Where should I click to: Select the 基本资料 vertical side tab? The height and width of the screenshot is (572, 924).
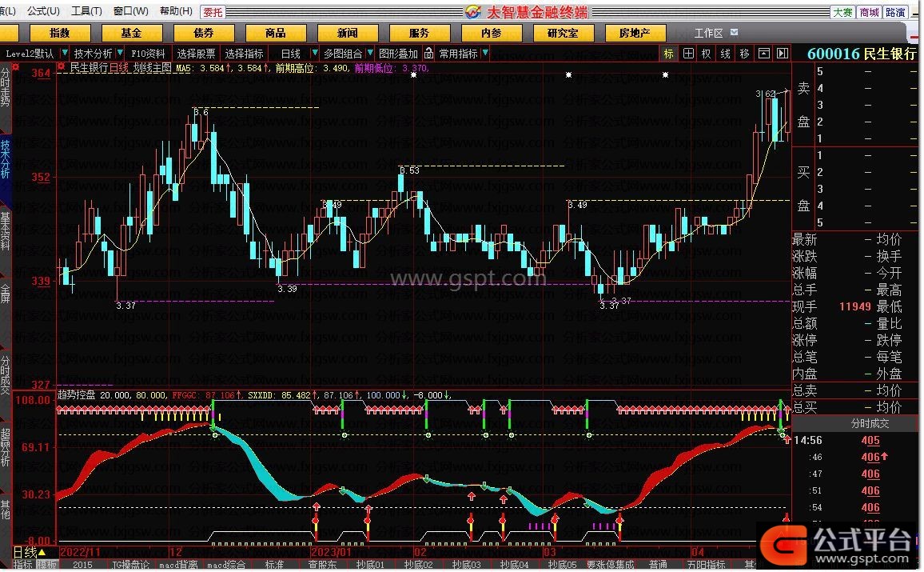(6, 232)
